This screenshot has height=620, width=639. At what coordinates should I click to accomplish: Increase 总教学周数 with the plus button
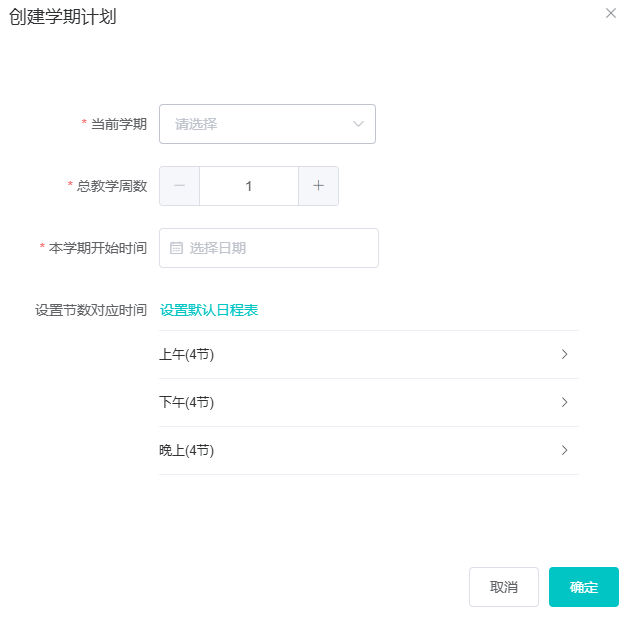click(x=318, y=186)
